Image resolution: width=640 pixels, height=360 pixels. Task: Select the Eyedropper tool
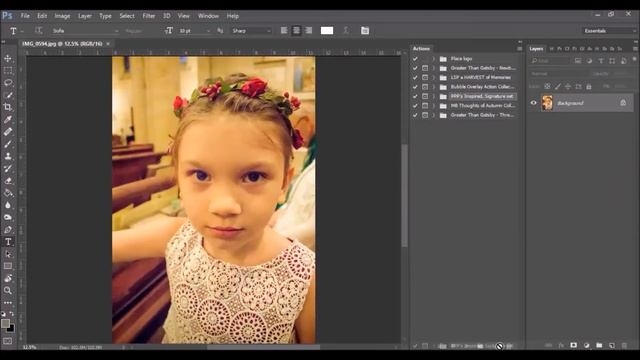(x=8, y=119)
